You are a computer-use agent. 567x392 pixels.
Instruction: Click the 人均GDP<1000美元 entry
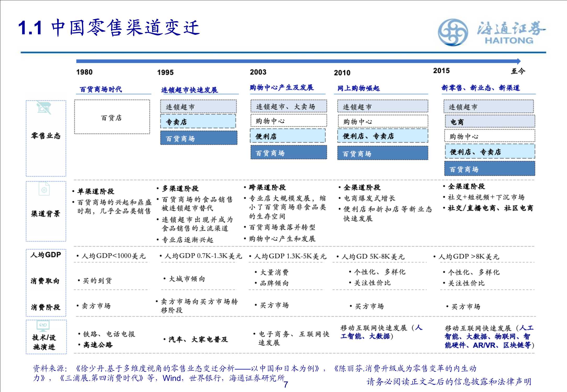tap(111, 256)
